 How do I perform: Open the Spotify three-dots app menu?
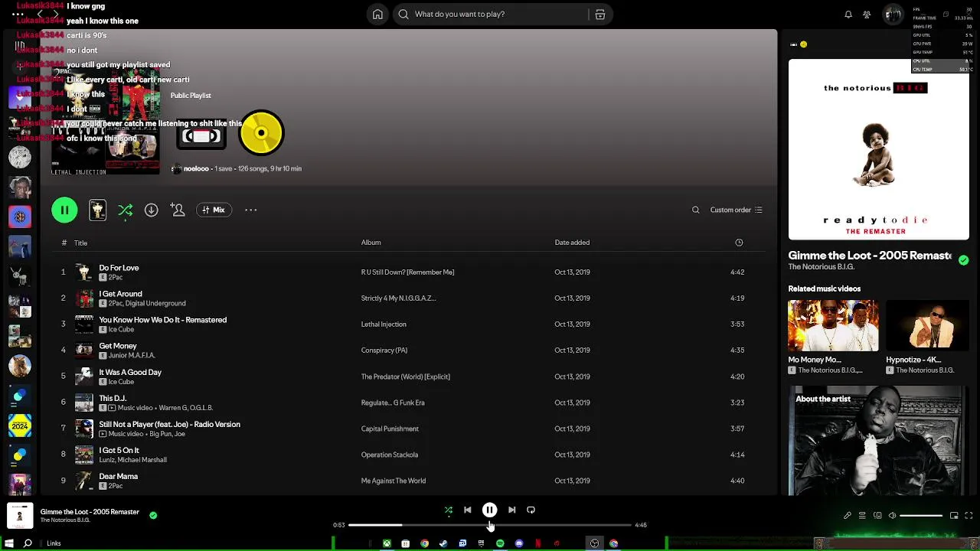click(x=17, y=14)
